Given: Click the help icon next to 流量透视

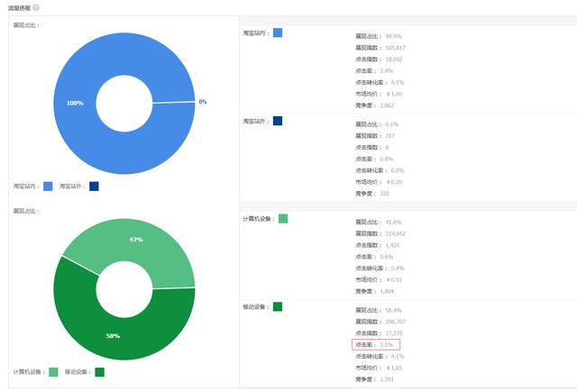Looking at the screenshot, I should tap(36, 7).
